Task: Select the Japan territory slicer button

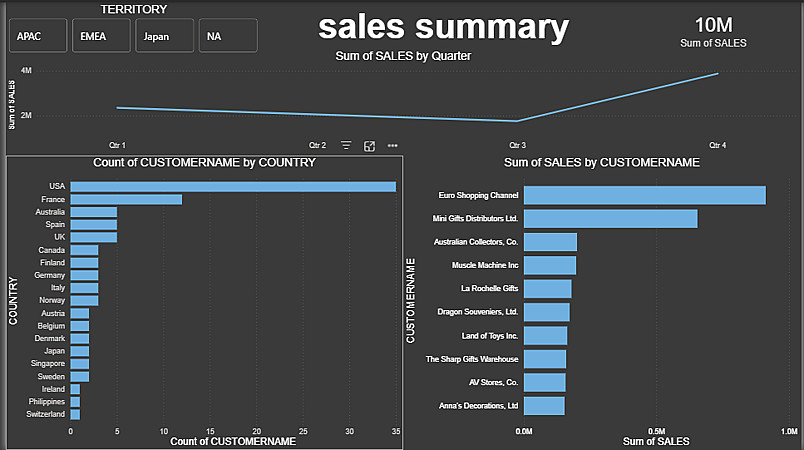Action: coord(164,35)
